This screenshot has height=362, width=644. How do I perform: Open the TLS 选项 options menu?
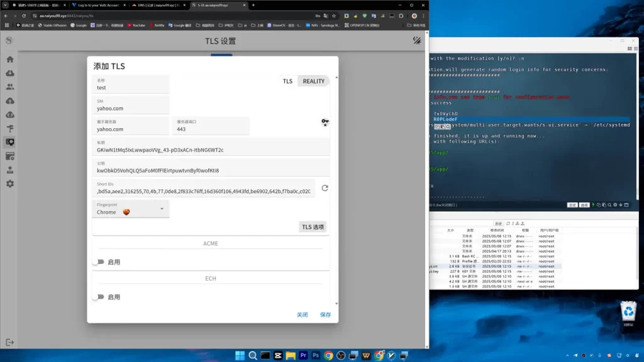[313, 227]
